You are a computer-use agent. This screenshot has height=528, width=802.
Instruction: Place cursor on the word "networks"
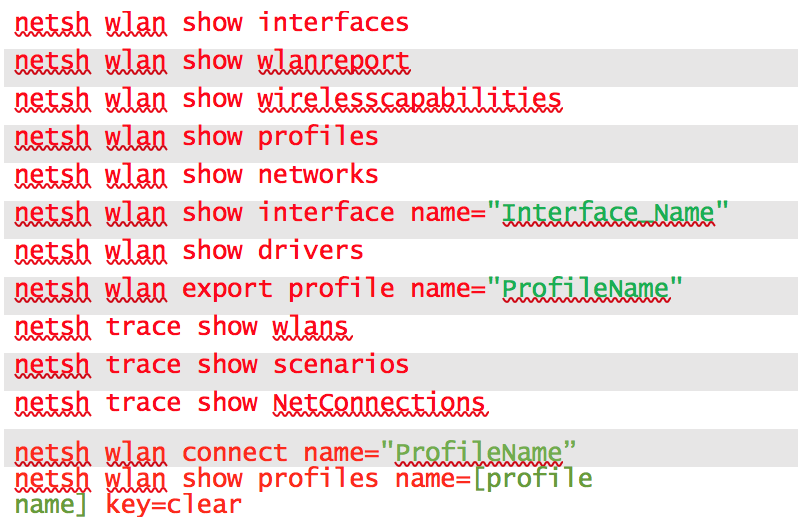[x=318, y=175]
